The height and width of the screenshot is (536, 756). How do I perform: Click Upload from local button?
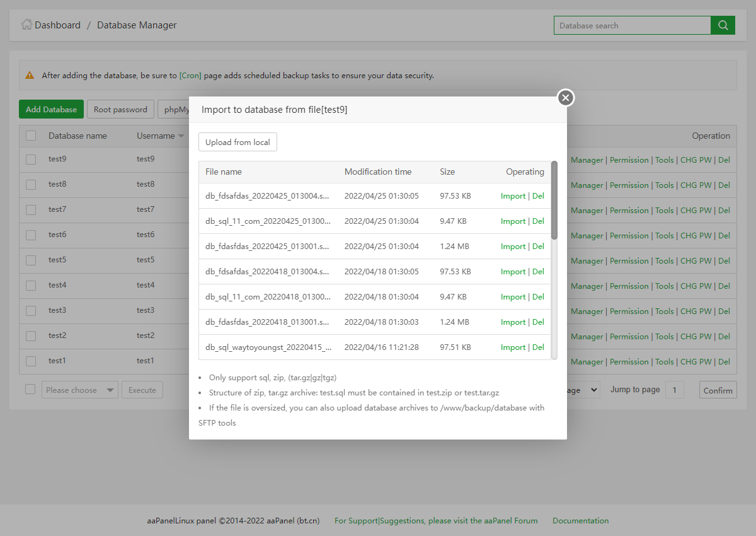click(238, 143)
